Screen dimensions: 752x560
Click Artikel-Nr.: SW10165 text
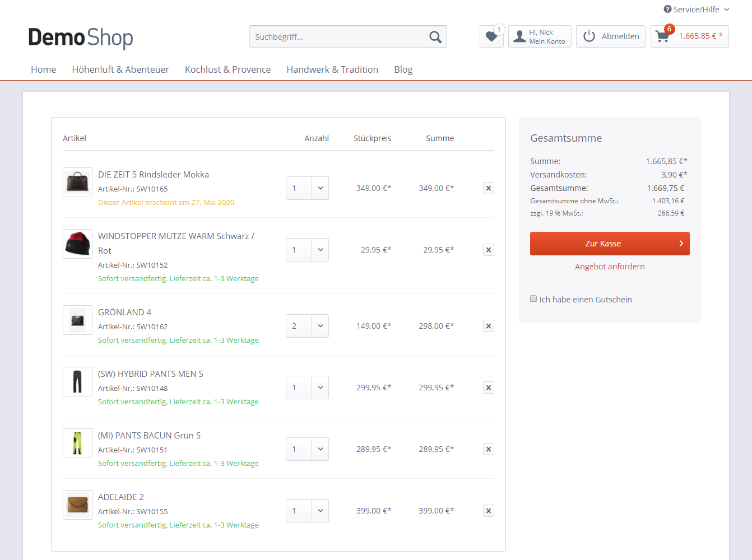pos(133,189)
